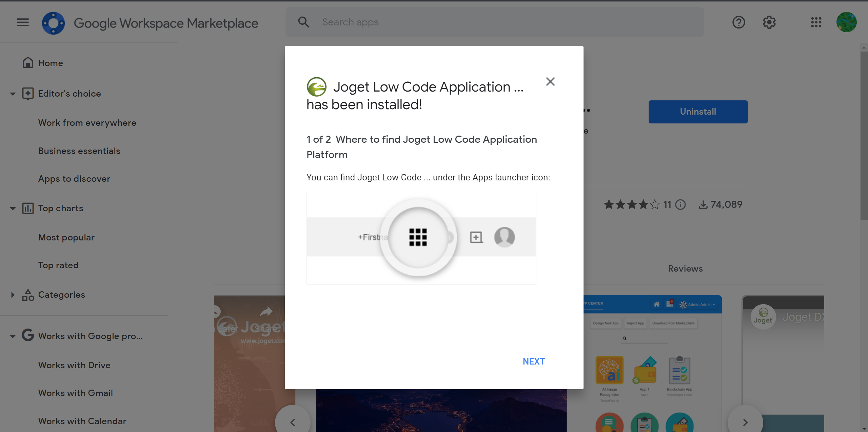The width and height of the screenshot is (868, 432).
Task: Expand the Categories section
Action: click(13, 295)
